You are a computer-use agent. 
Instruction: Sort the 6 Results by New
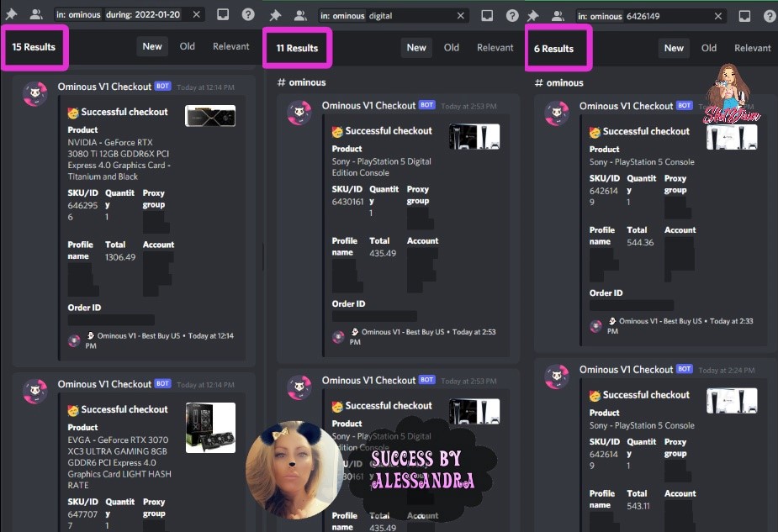pyautogui.click(x=674, y=48)
